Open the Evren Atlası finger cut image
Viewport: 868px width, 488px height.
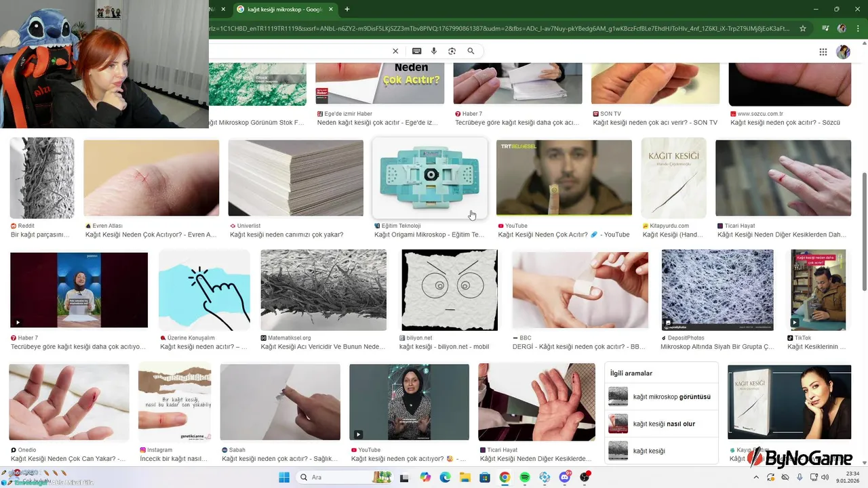tap(151, 178)
